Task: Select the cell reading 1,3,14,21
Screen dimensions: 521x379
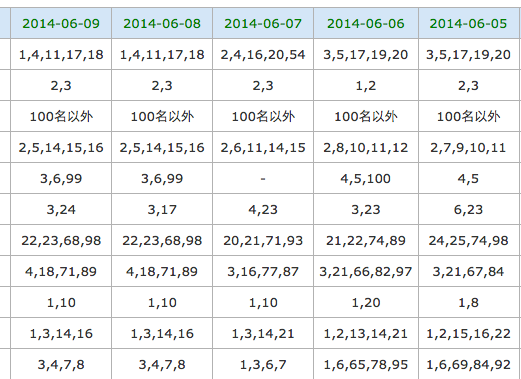Action: [263, 333]
